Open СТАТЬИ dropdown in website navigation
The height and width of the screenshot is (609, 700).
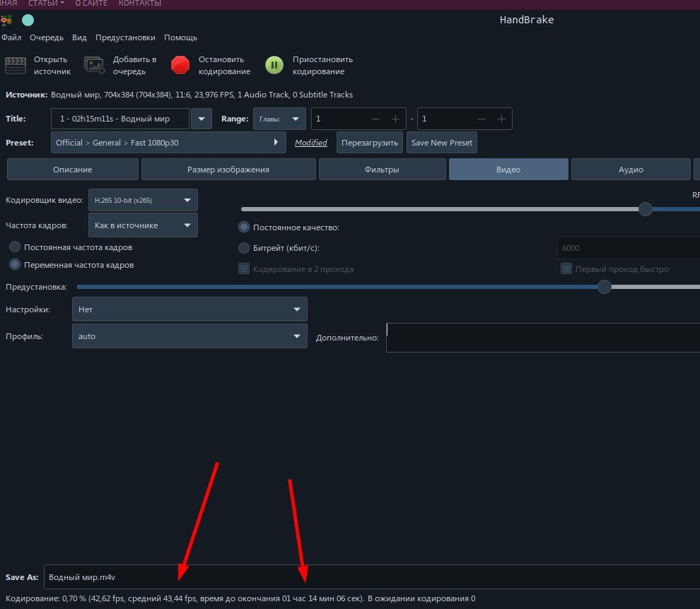pyautogui.click(x=46, y=3)
